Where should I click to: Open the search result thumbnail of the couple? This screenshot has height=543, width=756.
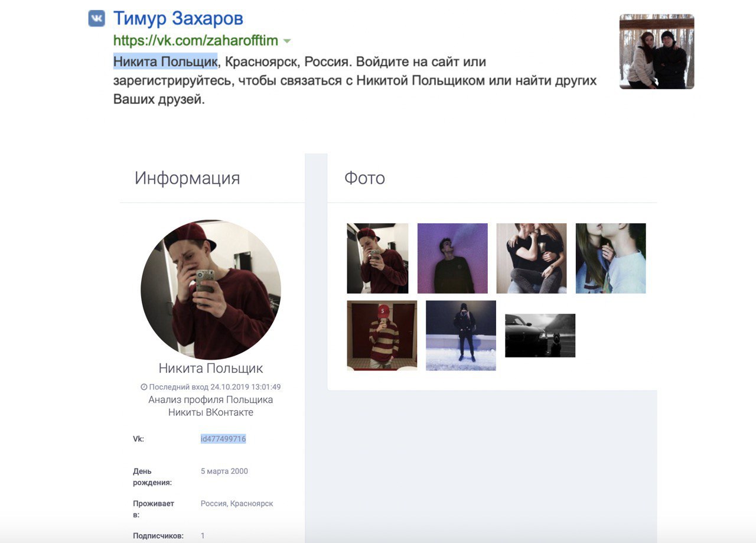(x=657, y=52)
